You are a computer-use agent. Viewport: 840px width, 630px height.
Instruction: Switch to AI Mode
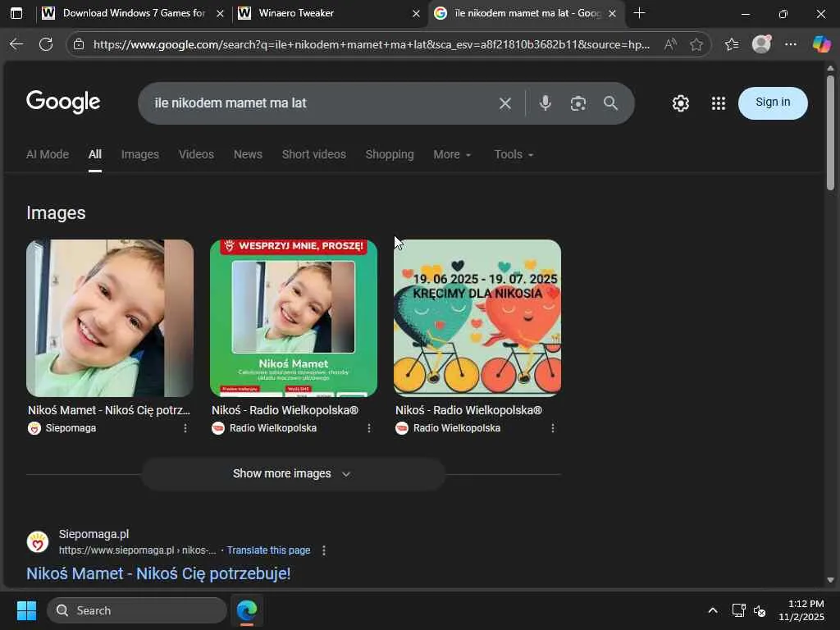pos(48,154)
